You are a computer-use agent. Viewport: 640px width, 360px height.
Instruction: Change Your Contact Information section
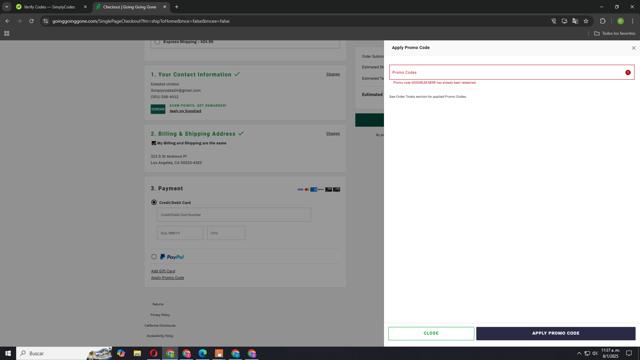coord(333,74)
